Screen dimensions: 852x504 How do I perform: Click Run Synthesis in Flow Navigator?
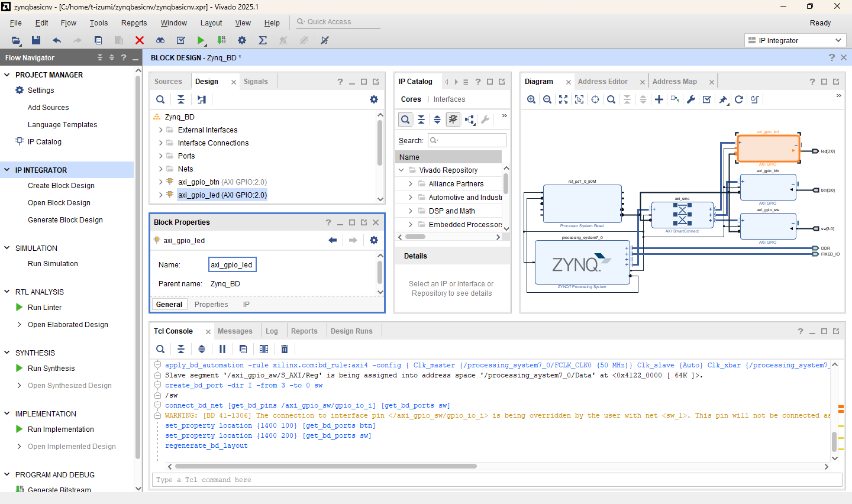(51, 368)
